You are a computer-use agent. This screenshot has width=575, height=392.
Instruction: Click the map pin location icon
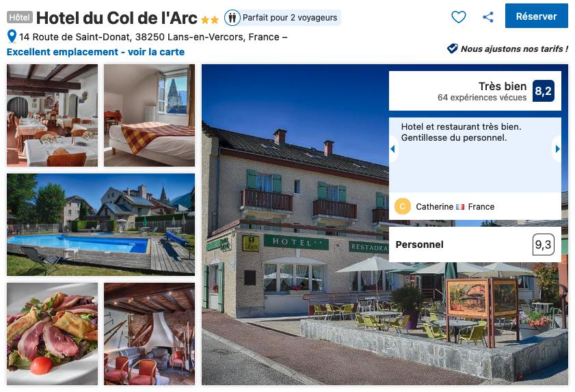[12, 36]
